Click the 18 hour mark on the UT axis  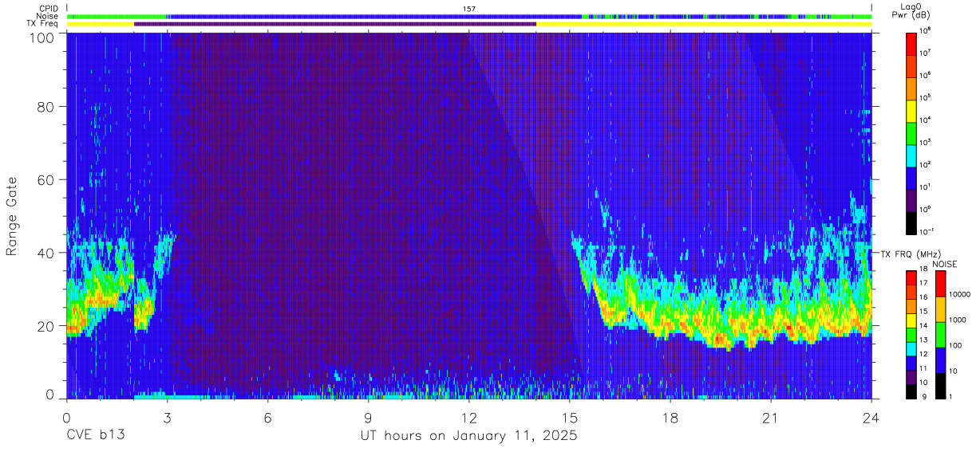[x=670, y=418]
